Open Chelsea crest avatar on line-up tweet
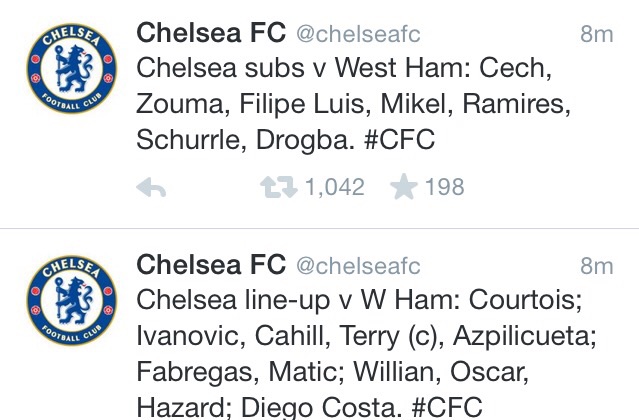The width and height of the screenshot is (639, 420). click(x=72, y=301)
